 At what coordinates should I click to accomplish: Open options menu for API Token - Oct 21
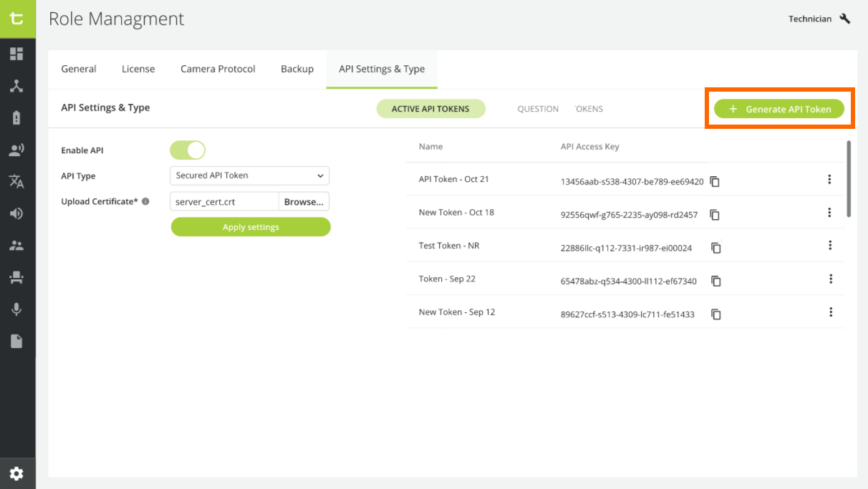point(829,179)
